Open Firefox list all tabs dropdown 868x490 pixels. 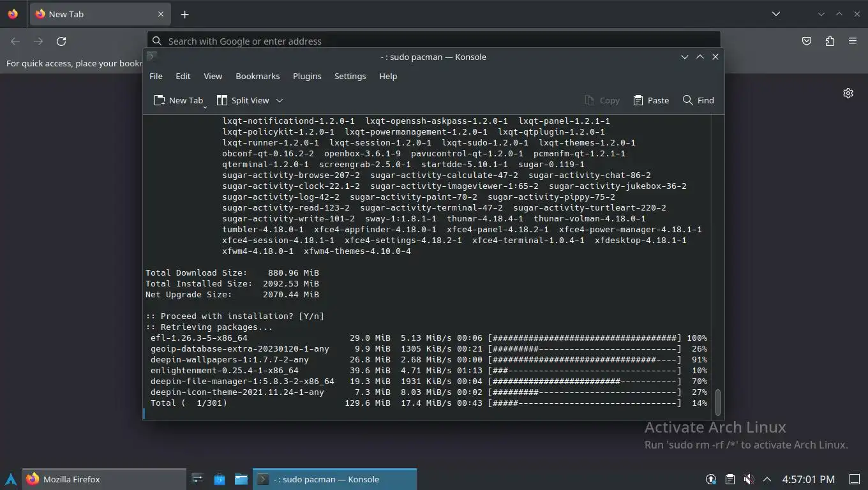point(775,14)
